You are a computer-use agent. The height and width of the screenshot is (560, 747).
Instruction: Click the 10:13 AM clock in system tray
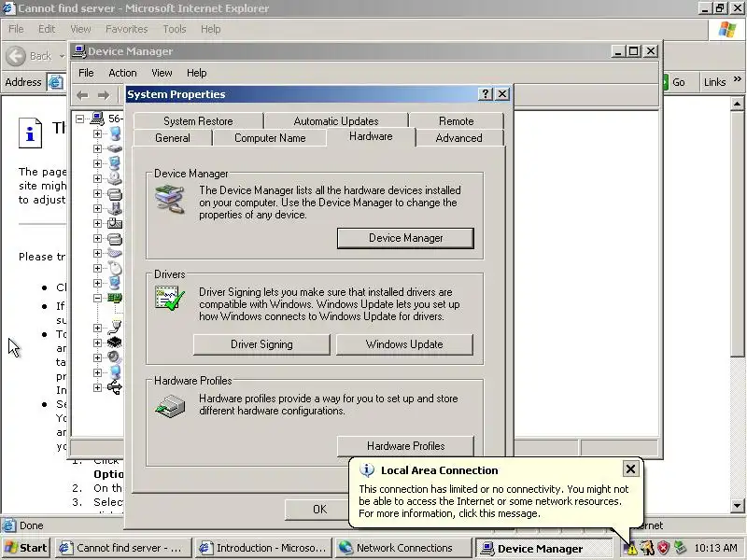click(x=715, y=548)
